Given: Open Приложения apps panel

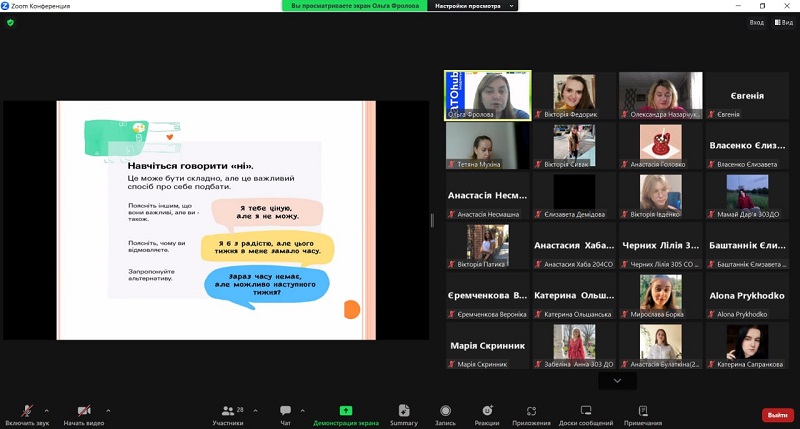Looking at the screenshot, I should coord(532,413).
